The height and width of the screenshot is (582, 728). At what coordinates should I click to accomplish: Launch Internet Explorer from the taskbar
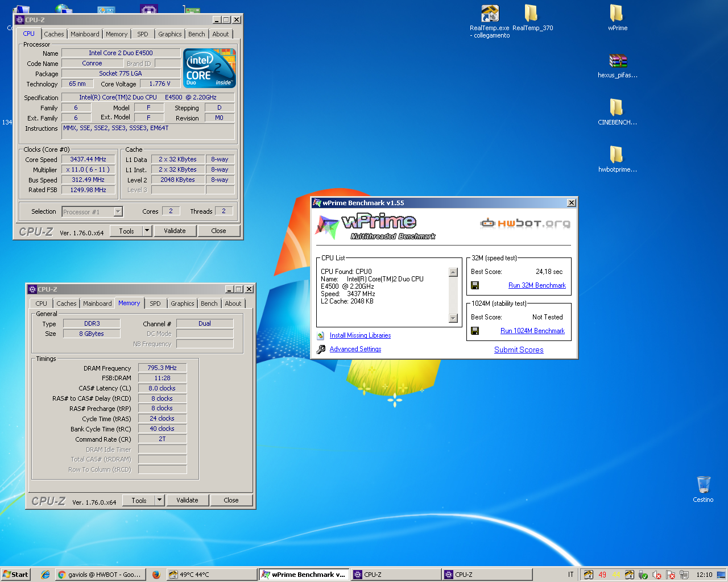45,575
